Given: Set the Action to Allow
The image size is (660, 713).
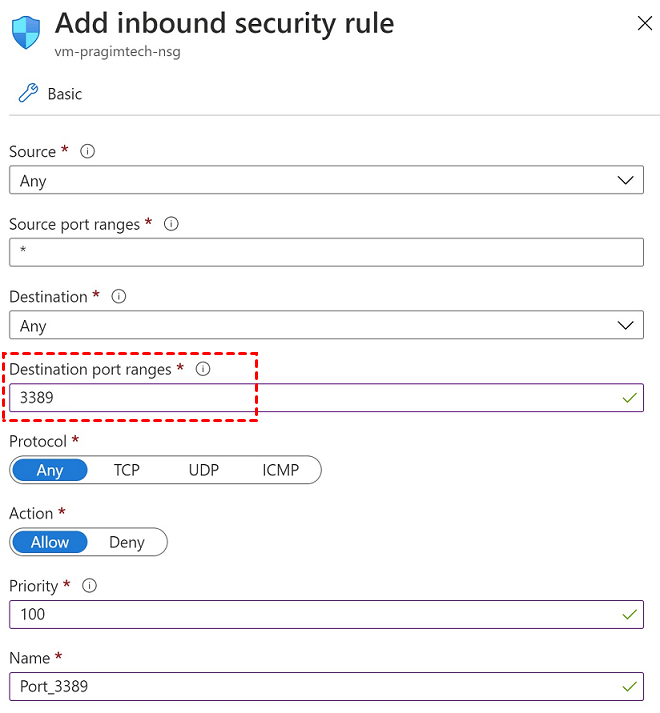Looking at the screenshot, I should pos(50,542).
